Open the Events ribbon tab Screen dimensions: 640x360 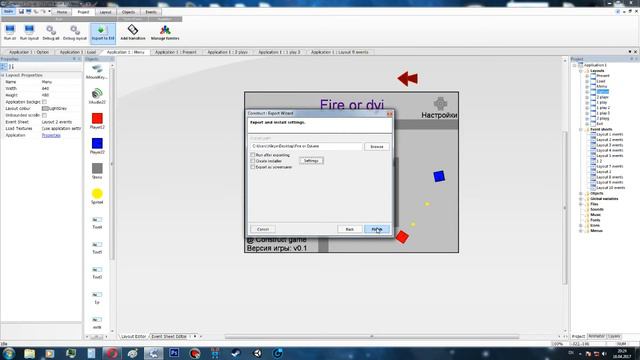(151, 12)
